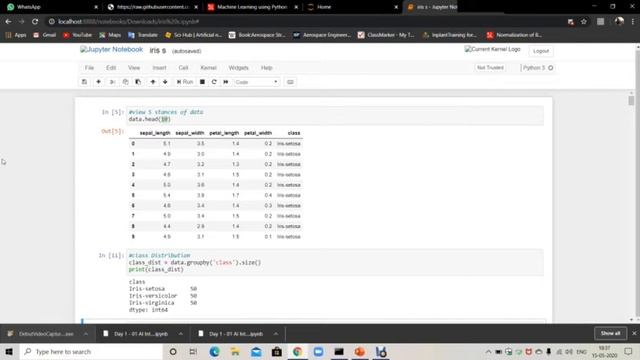Open the Kernel menu
Screen dimensions: 640x360
(208, 68)
